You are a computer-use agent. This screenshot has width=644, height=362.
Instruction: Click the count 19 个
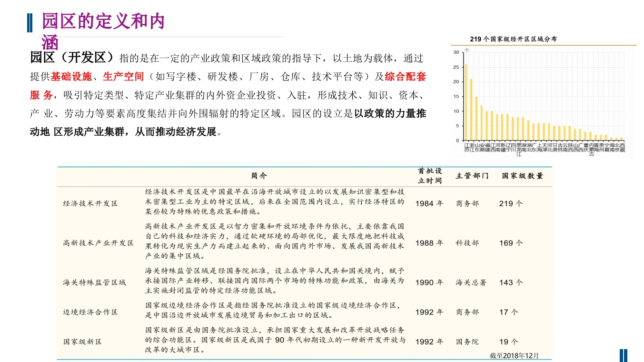[509, 342]
